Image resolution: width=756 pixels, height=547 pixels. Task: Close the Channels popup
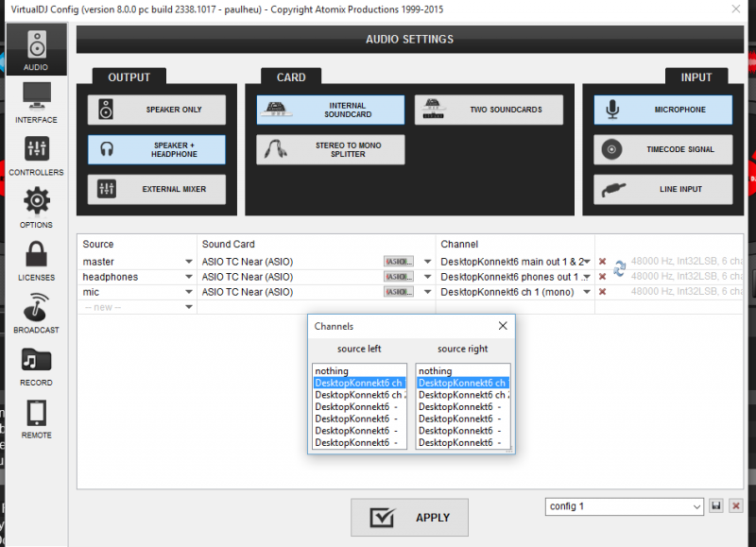[503, 326]
